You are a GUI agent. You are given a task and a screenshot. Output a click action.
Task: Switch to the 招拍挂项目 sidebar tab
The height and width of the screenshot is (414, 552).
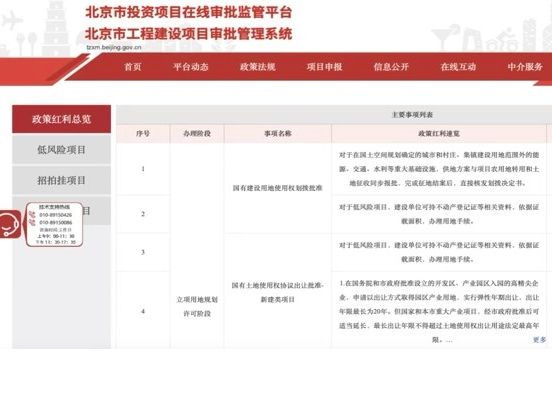point(62,180)
